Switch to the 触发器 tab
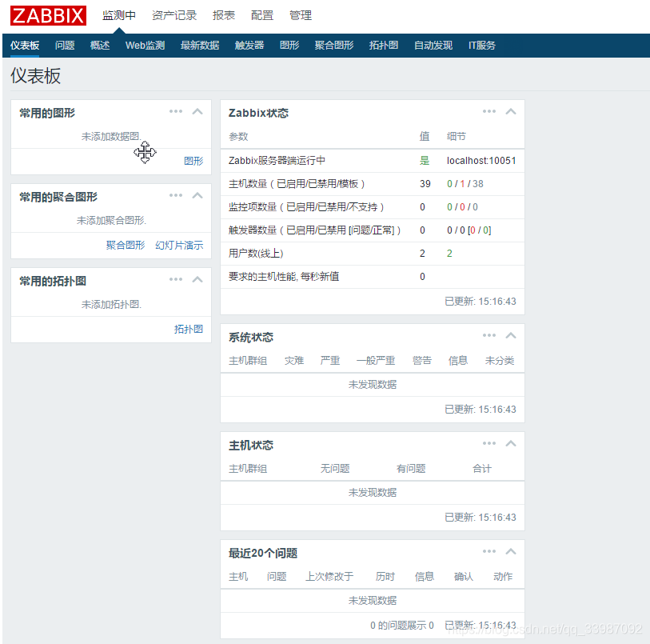The height and width of the screenshot is (644, 650). tap(251, 46)
